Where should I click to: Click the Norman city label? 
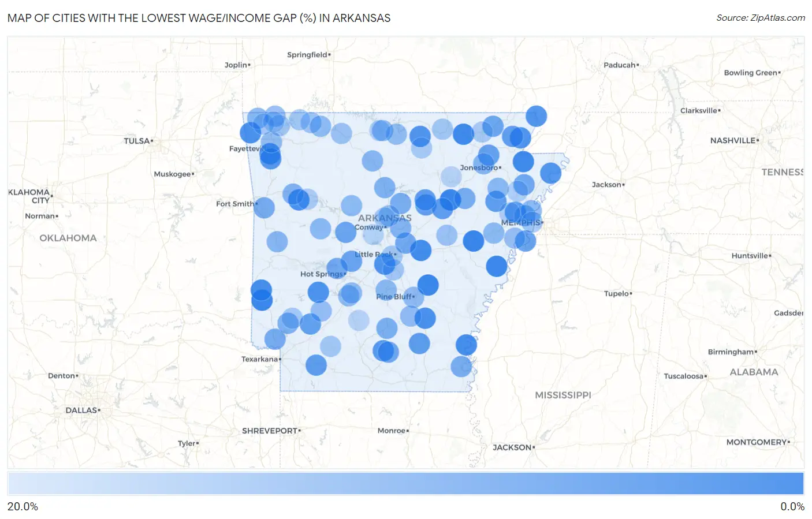(40, 216)
